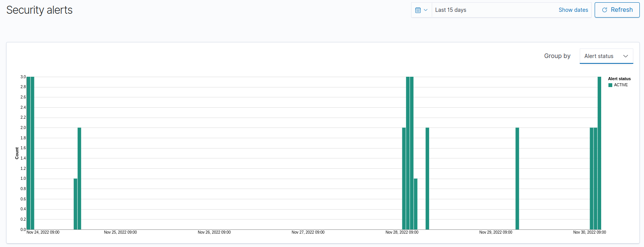Screen dimensions: 644x247
Task: Click the Nov 27, 2022 09:00 axis label
Action: pyautogui.click(x=308, y=232)
